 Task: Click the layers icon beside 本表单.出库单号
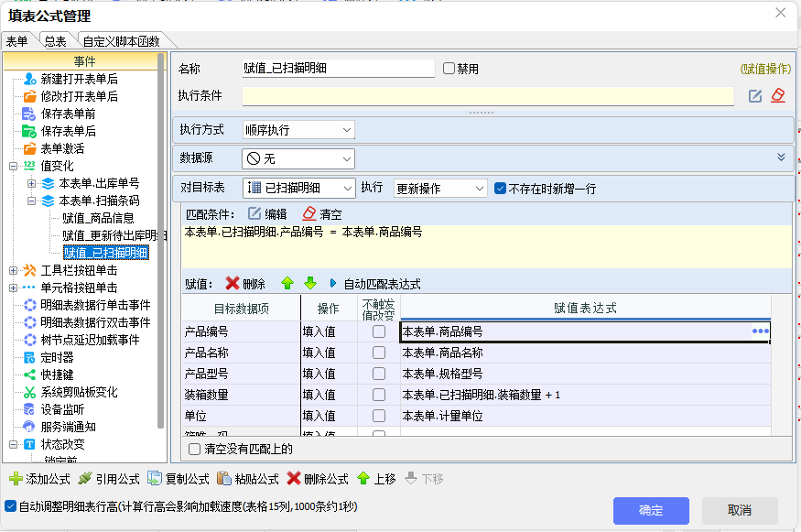click(48, 183)
